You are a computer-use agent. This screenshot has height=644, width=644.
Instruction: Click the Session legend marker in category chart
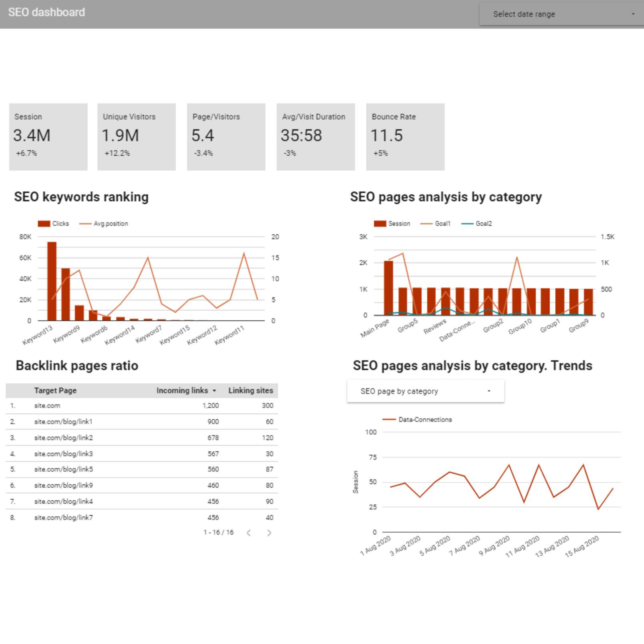380,224
